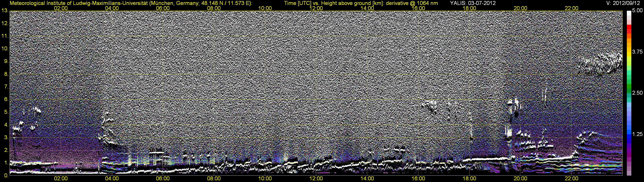This screenshot has width=644, height=182.
Task: Click the 5 km height axis label
Action: 6,112
